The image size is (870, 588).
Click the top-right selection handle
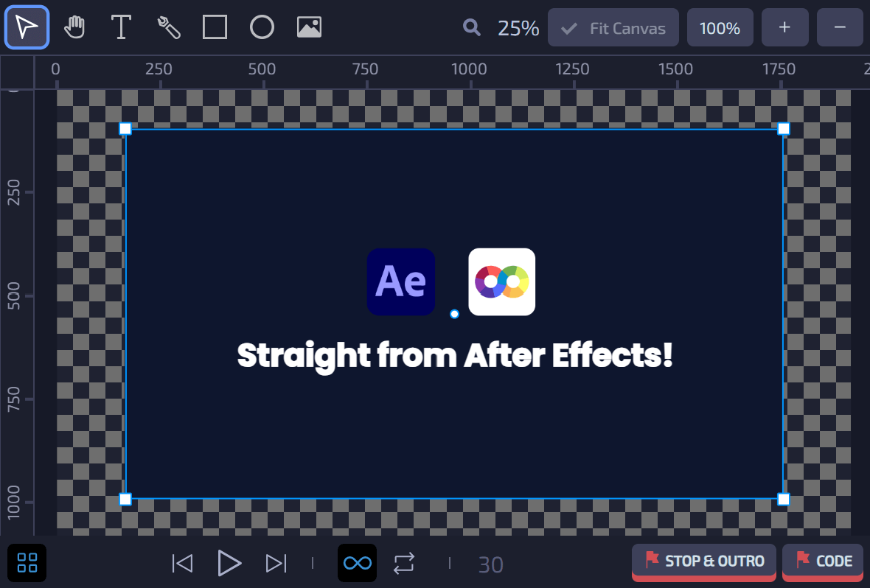click(x=784, y=129)
